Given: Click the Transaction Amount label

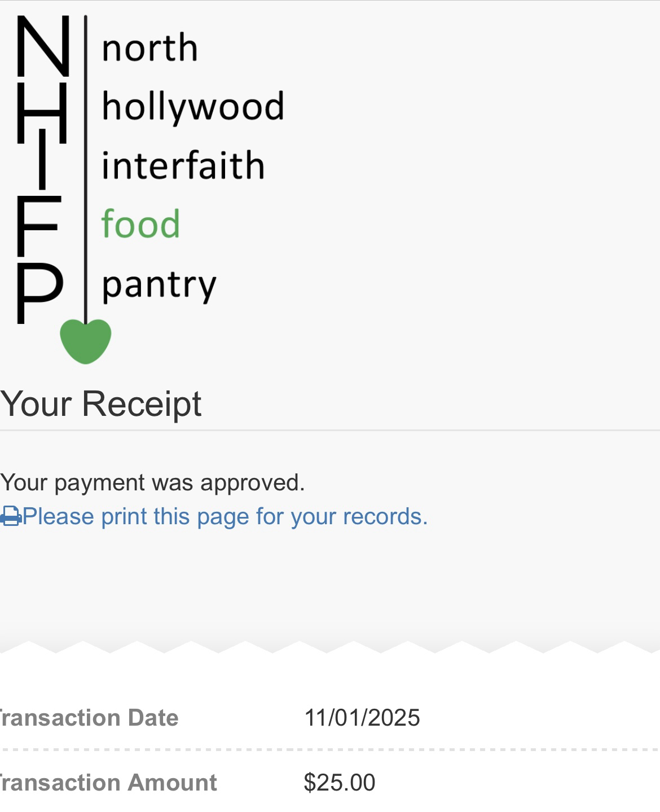Looking at the screenshot, I should click(x=108, y=783).
